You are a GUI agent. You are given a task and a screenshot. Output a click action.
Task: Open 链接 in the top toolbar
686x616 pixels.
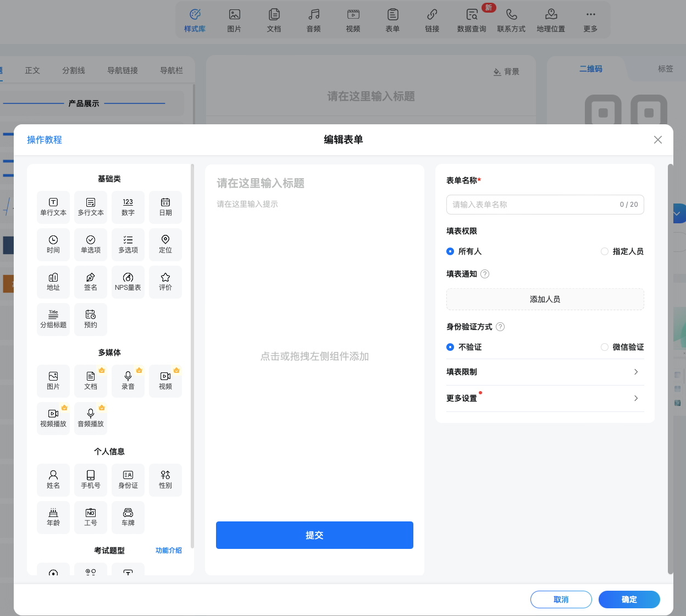[432, 20]
